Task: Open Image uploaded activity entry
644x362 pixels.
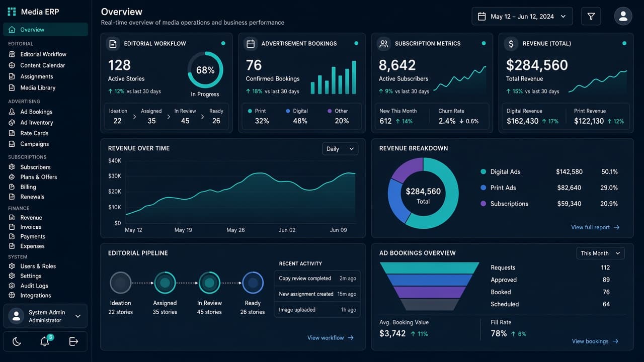Action: click(317, 310)
